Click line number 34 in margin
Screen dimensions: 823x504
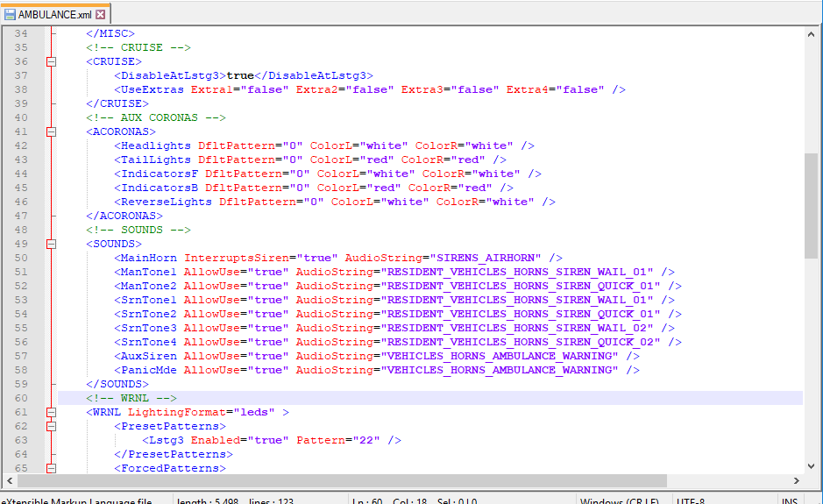[21, 33]
